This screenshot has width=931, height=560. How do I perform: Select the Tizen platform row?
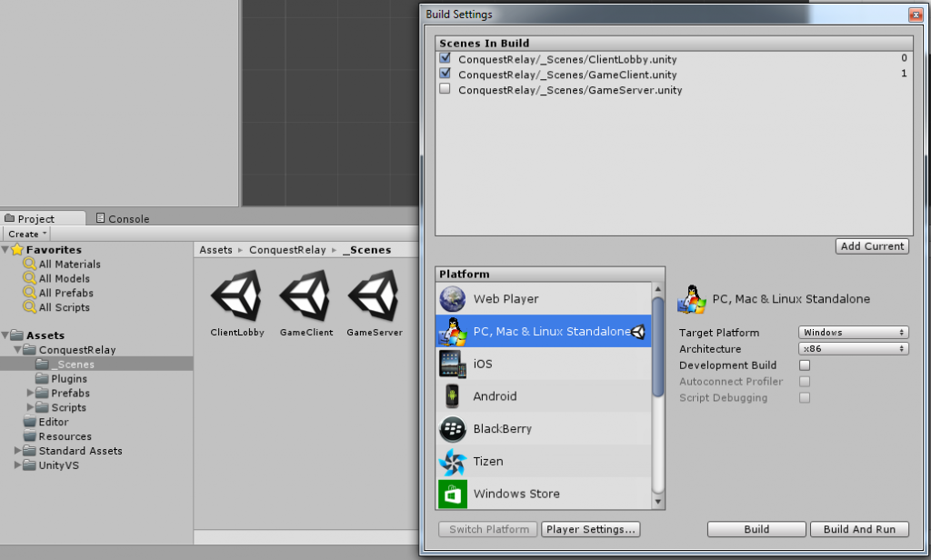tap(544, 462)
